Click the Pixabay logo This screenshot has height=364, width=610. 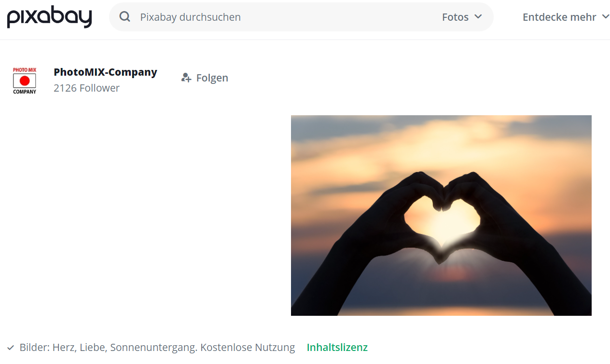49,17
